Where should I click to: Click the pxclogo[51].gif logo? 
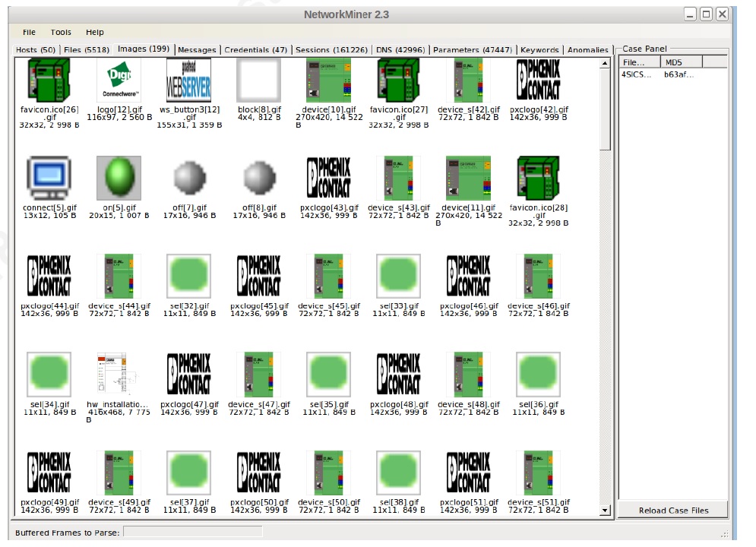pos(469,473)
